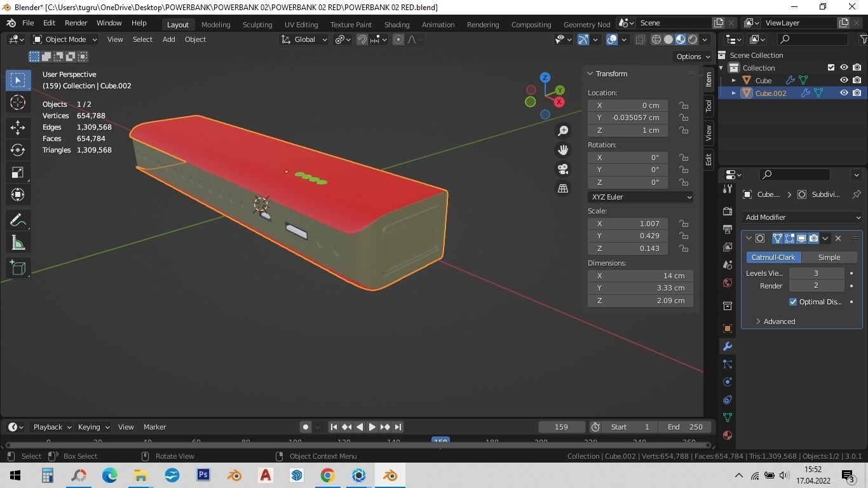Open the Add menu in viewport header
The image size is (868, 488).
(168, 39)
